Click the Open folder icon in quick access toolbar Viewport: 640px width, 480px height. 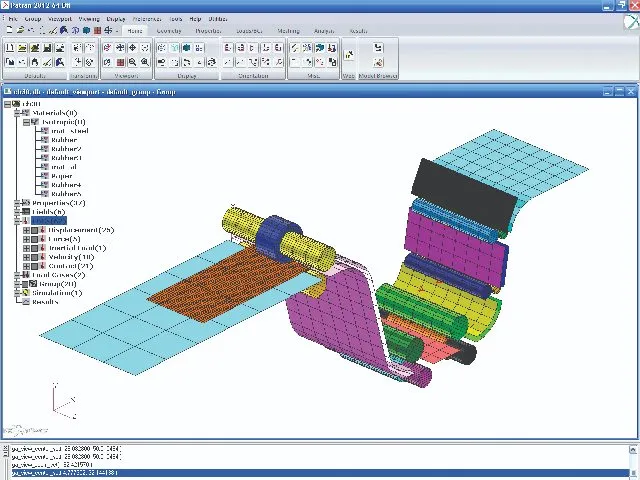[21, 30]
